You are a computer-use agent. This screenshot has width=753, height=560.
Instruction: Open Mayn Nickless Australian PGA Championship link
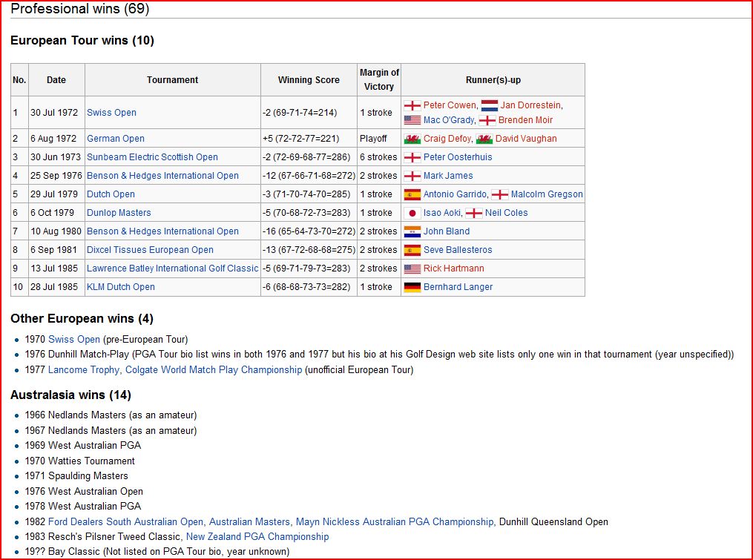394,522
